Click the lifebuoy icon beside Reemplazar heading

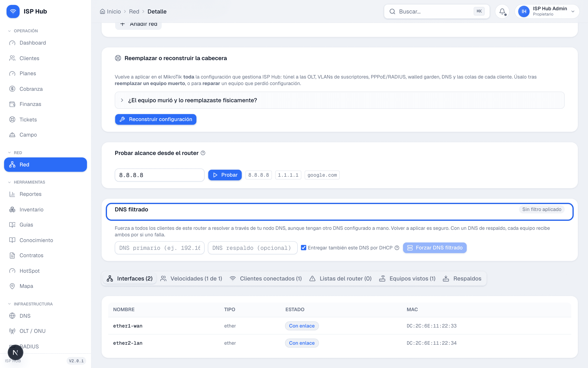118,58
